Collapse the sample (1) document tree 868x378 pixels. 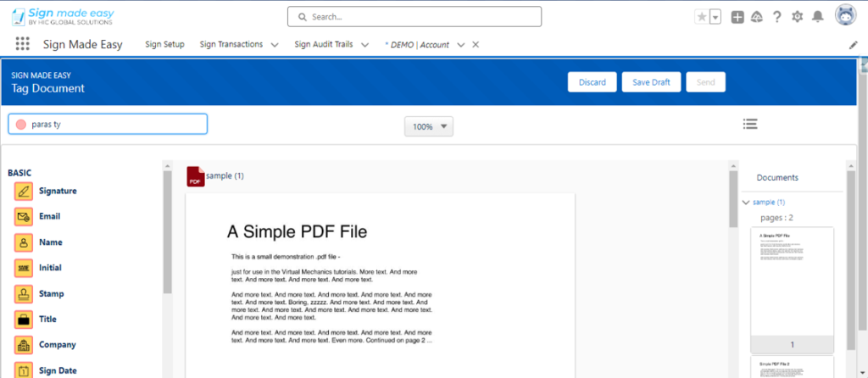(x=746, y=203)
